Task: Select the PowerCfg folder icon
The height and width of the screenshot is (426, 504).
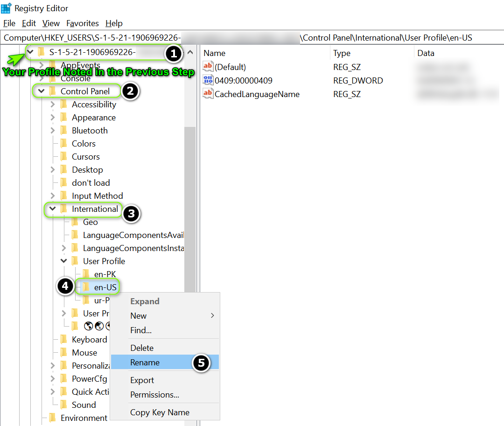Action: click(63, 378)
